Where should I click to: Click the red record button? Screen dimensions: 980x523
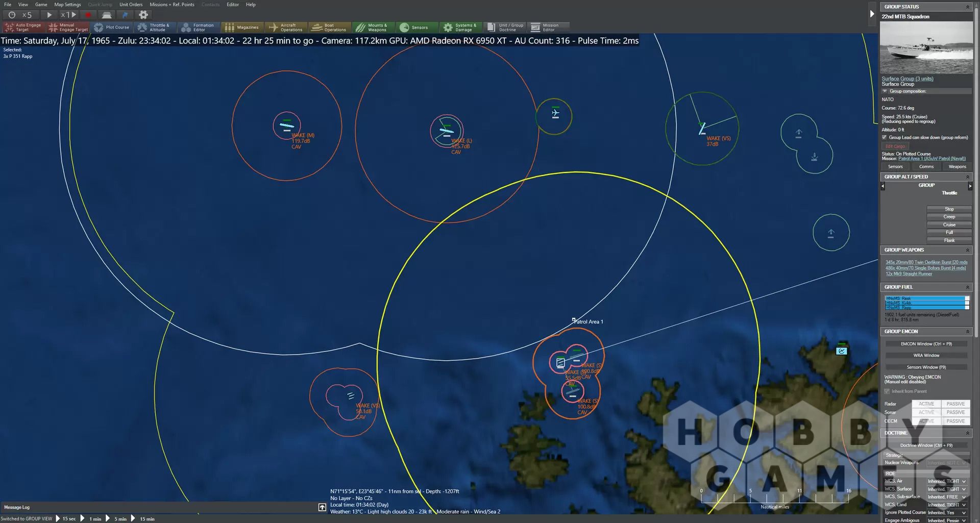88,15
